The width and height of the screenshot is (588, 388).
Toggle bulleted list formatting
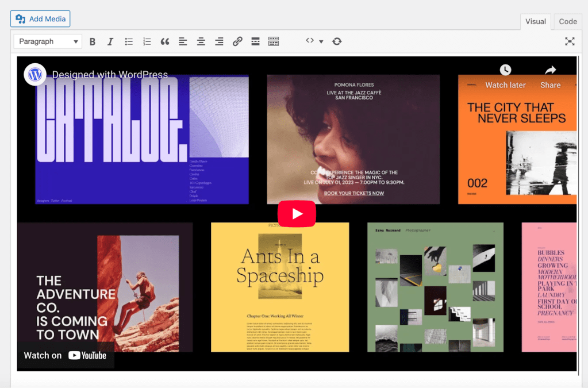pos(128,41)
